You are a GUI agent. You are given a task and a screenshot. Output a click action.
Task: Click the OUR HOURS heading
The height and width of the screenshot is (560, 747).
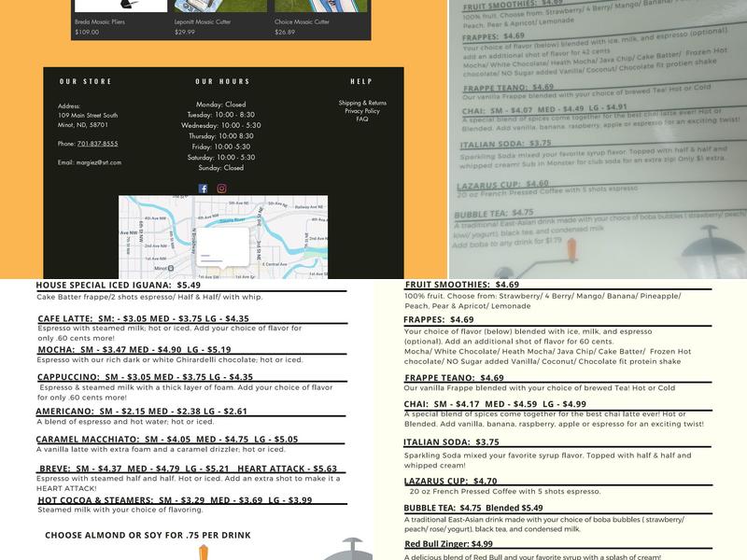(222, 81)
